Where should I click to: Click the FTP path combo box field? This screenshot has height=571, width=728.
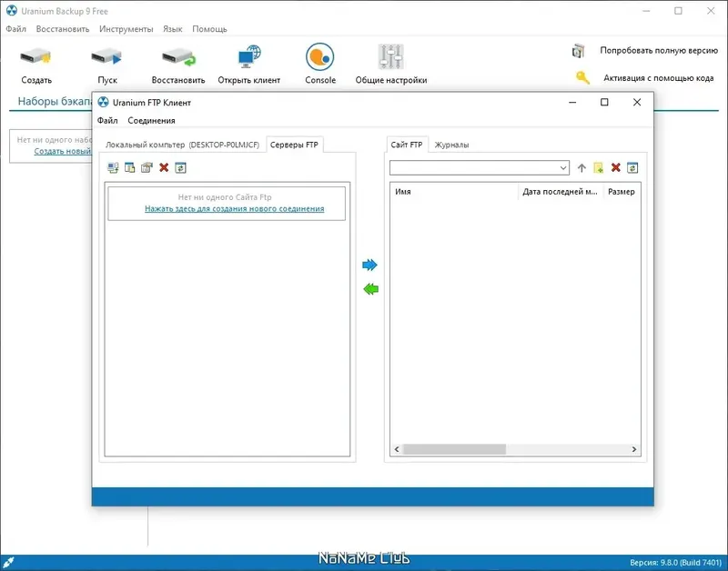pos(480,168)
